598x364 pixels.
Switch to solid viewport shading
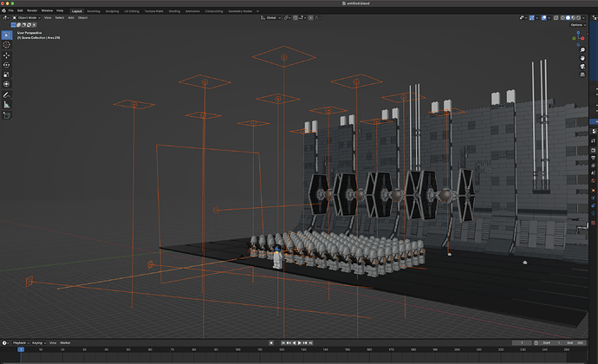coord(568,17)
